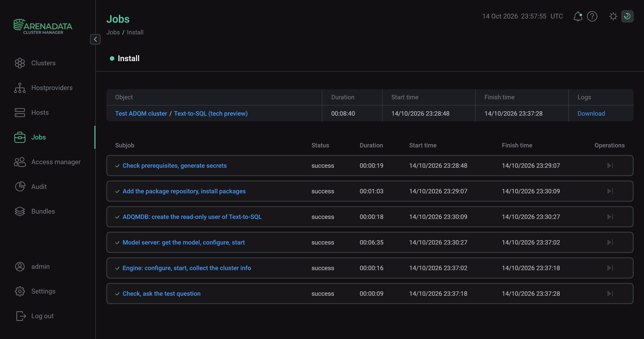Click the Arenadata Cluster Manager logo
The image size is (644, 339).
click(x=43, y=26)
